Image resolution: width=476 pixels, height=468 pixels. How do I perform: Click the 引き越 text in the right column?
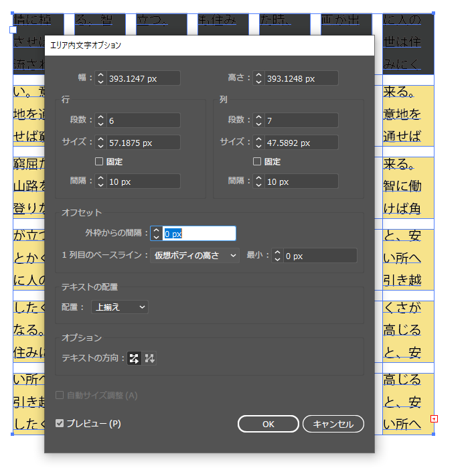point(402,280)
